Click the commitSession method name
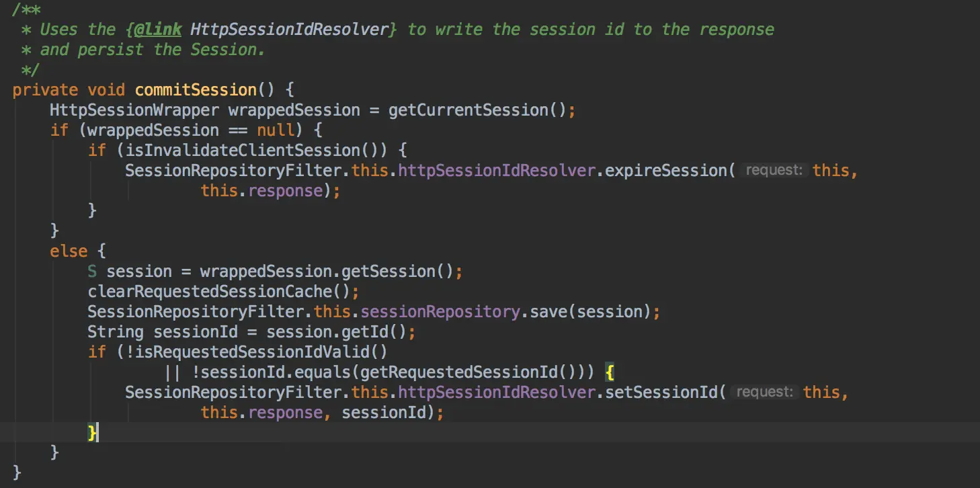This screenshot has width=980, height=488. click(x=196, y=90)
